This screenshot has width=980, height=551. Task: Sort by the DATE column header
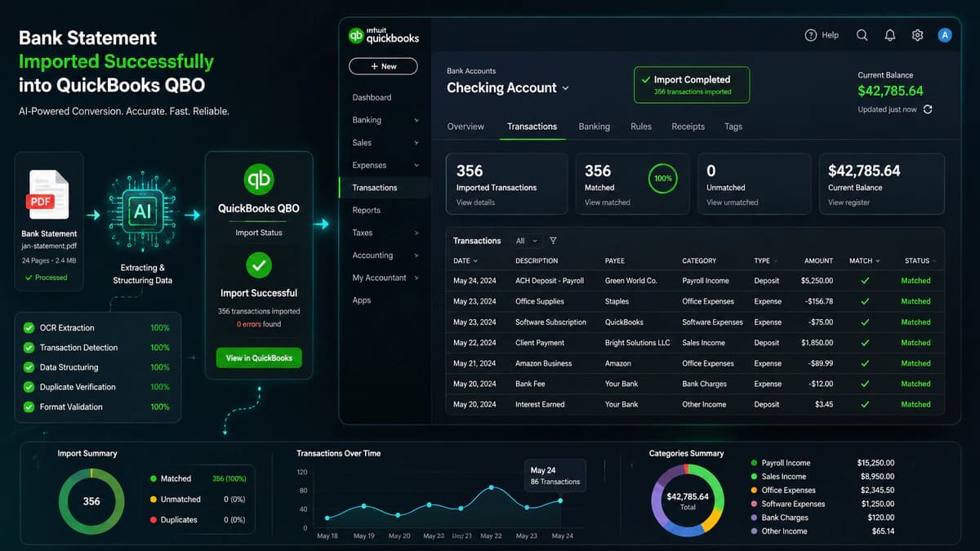click(x=465, y=261)
